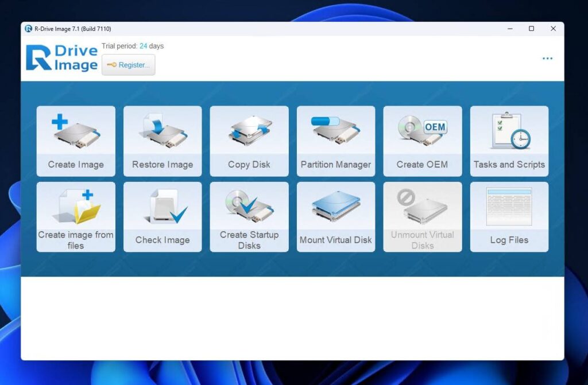This screenshot has height=385, width=588.
Task: Select Mount Virtual Disk
Action: point(335,216)
